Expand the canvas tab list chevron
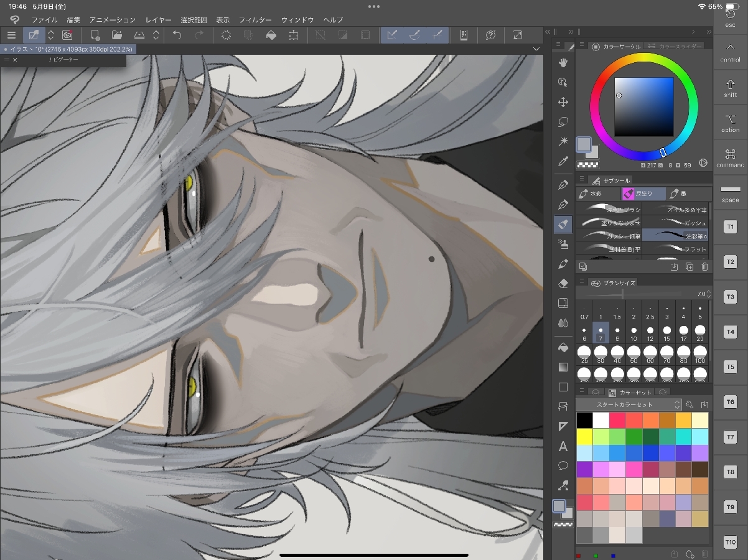Image resolution: width=748 pixels, height=560 pixels. (x=536, y=49)
